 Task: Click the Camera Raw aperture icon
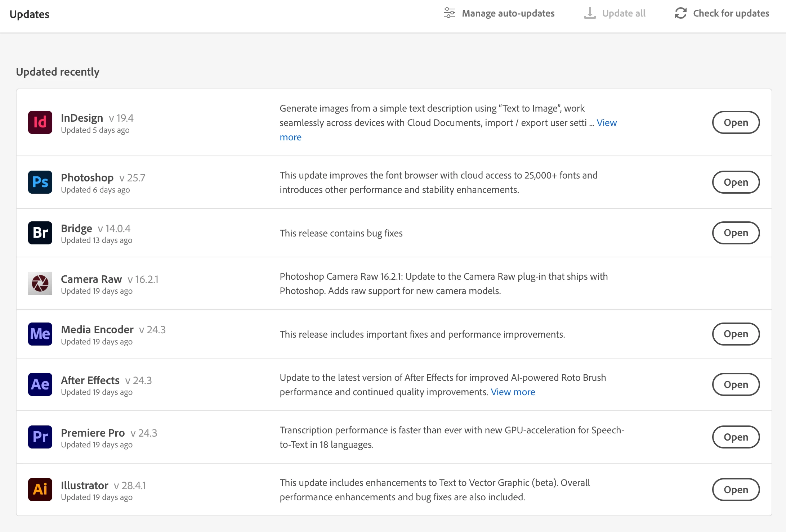(x=40, y=283)
